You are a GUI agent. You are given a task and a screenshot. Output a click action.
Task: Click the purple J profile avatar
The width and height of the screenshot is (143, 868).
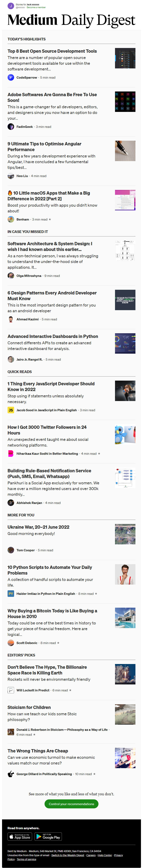point(11,6)
